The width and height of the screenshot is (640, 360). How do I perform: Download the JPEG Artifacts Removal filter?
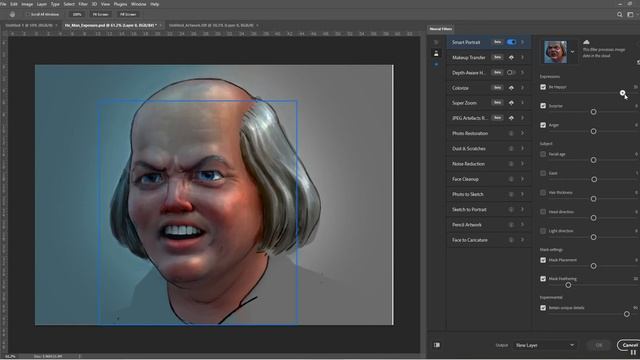pos(511,118)
